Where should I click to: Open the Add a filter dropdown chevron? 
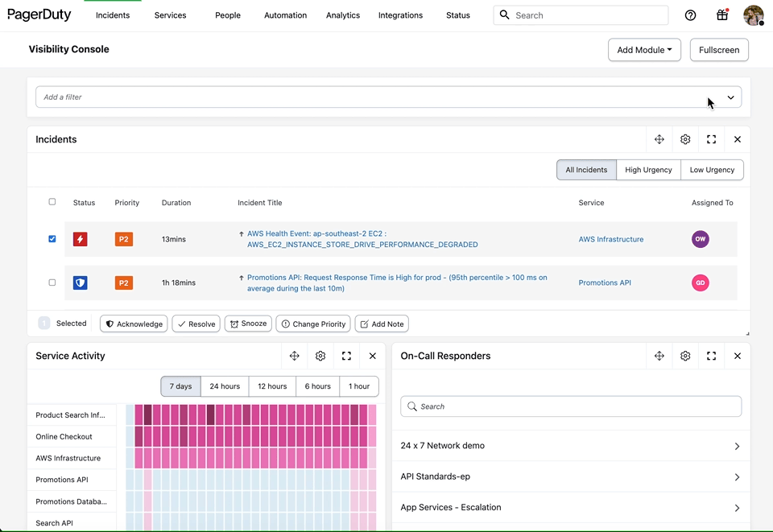[x=730, y=97]
